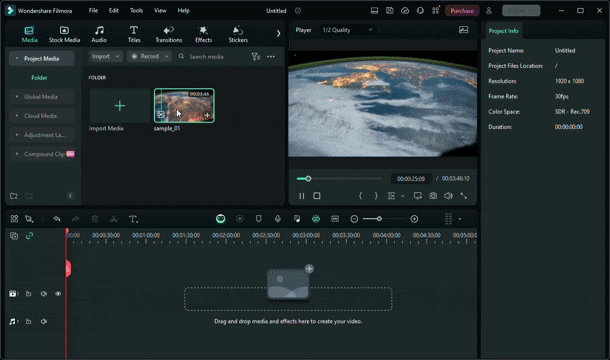
Task: Click the Search media field
Action: (212, 57)
